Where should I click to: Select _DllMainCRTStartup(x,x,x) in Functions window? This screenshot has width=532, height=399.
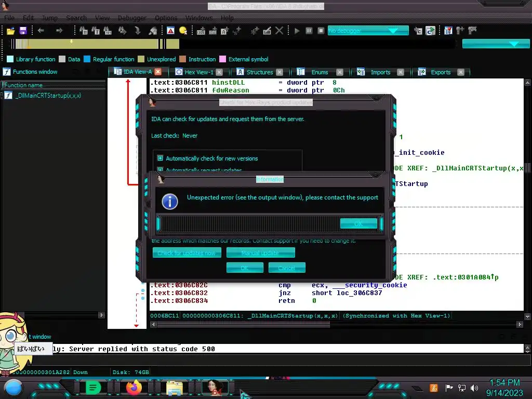pyautogui.click(x=48, y=96)
